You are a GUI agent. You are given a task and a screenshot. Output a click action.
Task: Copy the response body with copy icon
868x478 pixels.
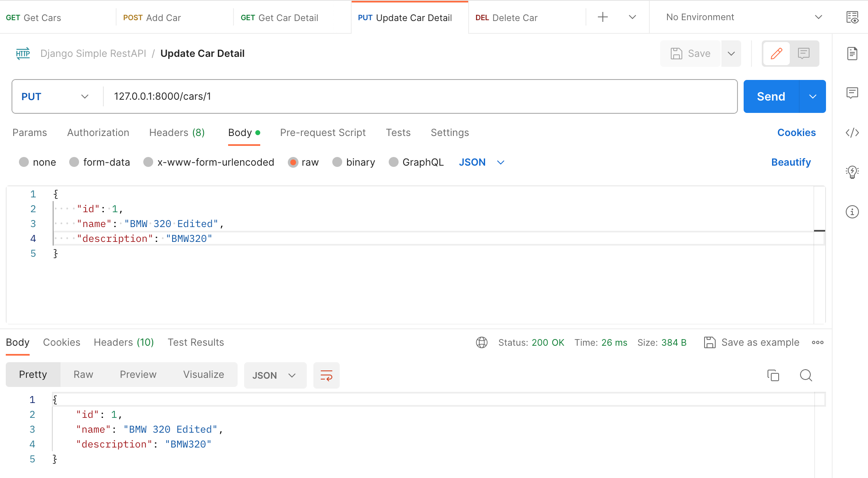click(x=773, y=375)
